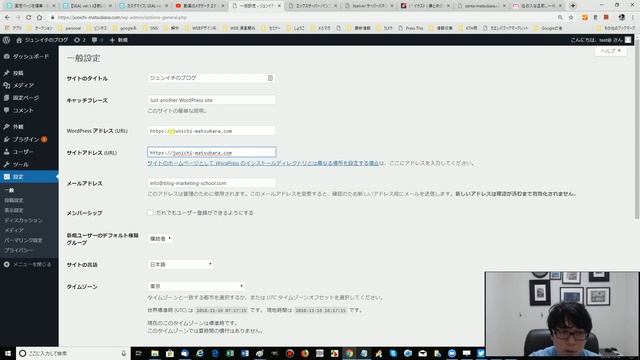Open the ヘルプ dropdown tab
This screenshot has height=360, width=640.
coord(611,51)
